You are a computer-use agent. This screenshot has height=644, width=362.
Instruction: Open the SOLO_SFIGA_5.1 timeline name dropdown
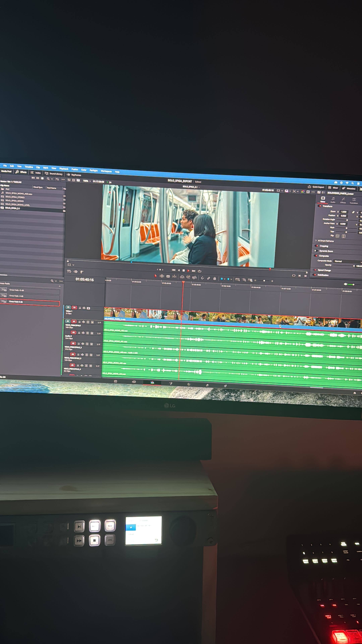(x=199, y=187)
